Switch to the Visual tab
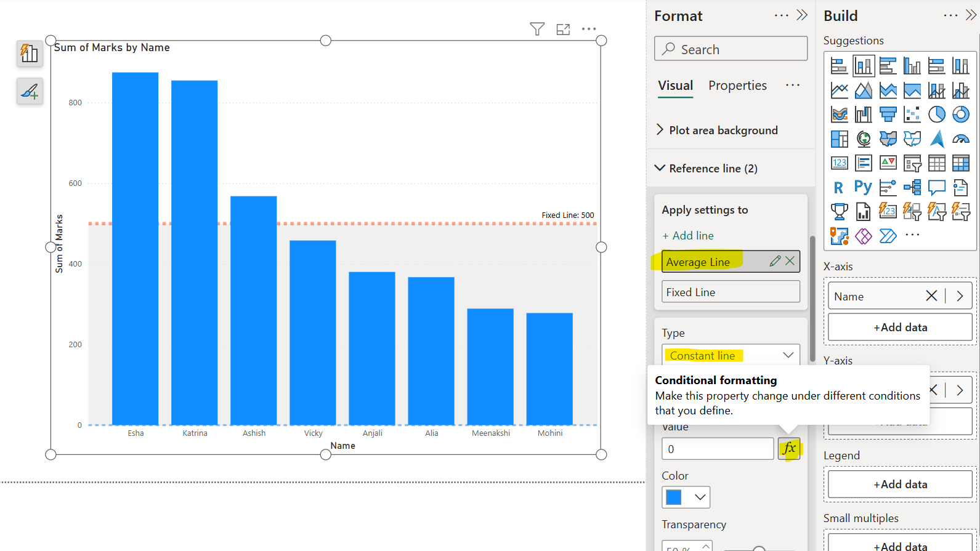980x551 pixels. click(675, 86)
